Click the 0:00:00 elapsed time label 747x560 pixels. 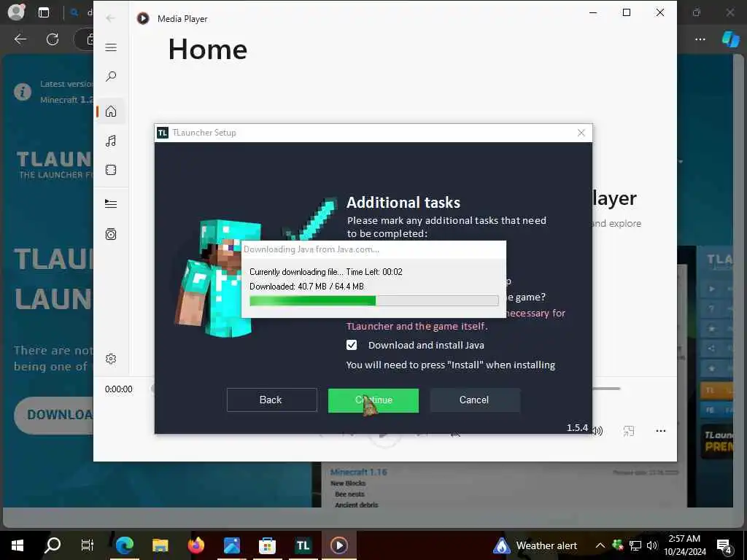pyautogui.click(x=119, y=389)
